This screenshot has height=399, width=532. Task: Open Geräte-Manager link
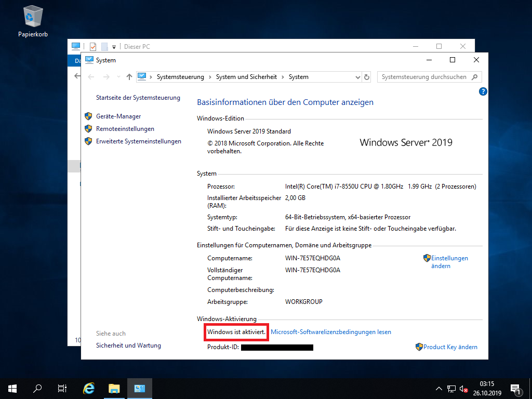point(118,116)
